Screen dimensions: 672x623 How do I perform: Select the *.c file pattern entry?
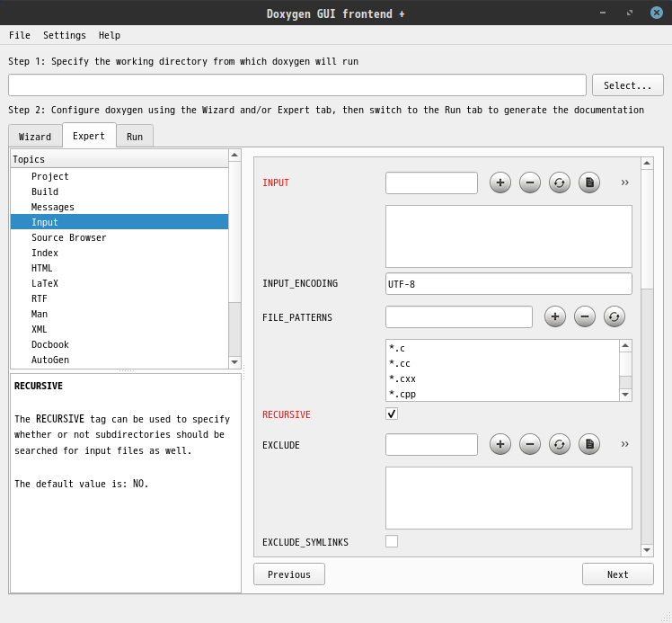pos(502,348)
